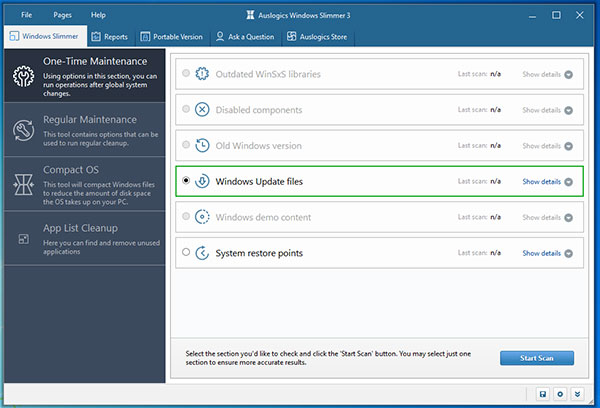Click the App List Cleanup icon

23,239
